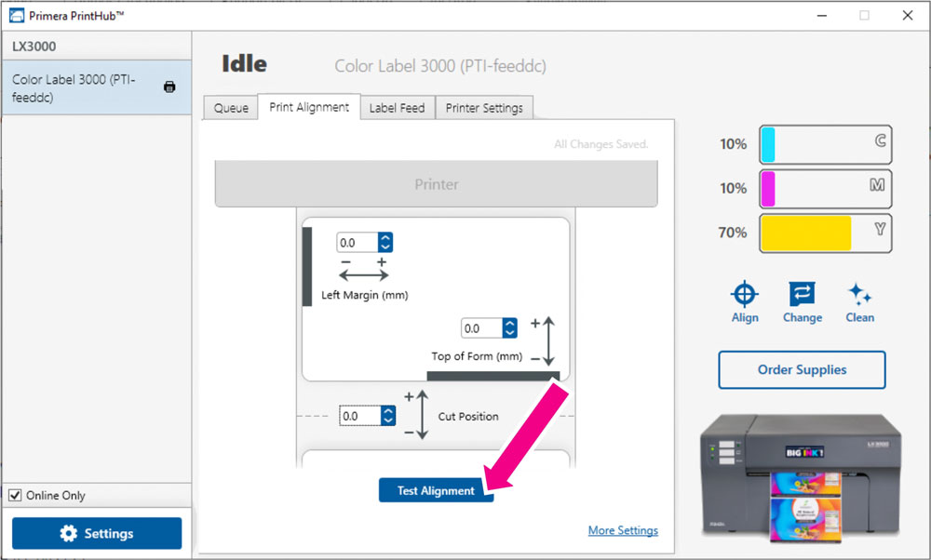Image resolution: width=931 pixels, height=560 pixels.
Task: Click the LX3000 printer image
Action: [801, 477]
